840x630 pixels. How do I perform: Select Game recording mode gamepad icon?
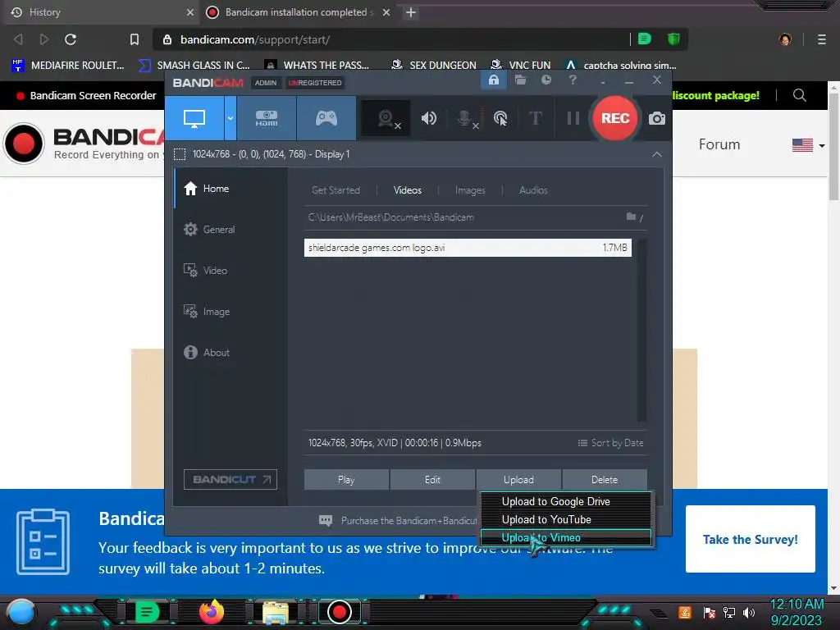pyautogui.click(x=326, y=118)
